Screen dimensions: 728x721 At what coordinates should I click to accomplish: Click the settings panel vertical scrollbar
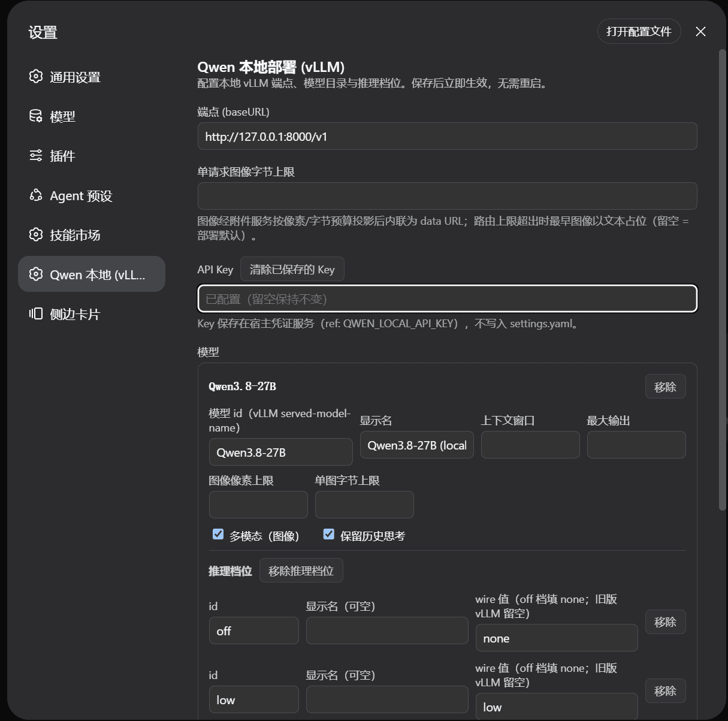click(722, 280)
